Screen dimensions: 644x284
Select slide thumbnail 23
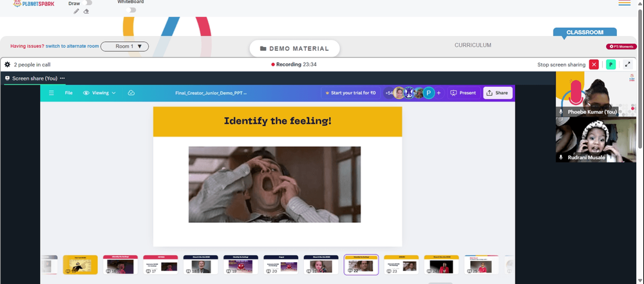pos(401,265)
